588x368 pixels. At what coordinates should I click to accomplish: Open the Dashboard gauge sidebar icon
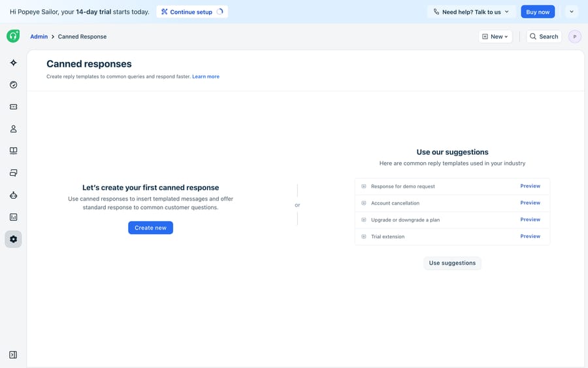[x=14, y=85]
